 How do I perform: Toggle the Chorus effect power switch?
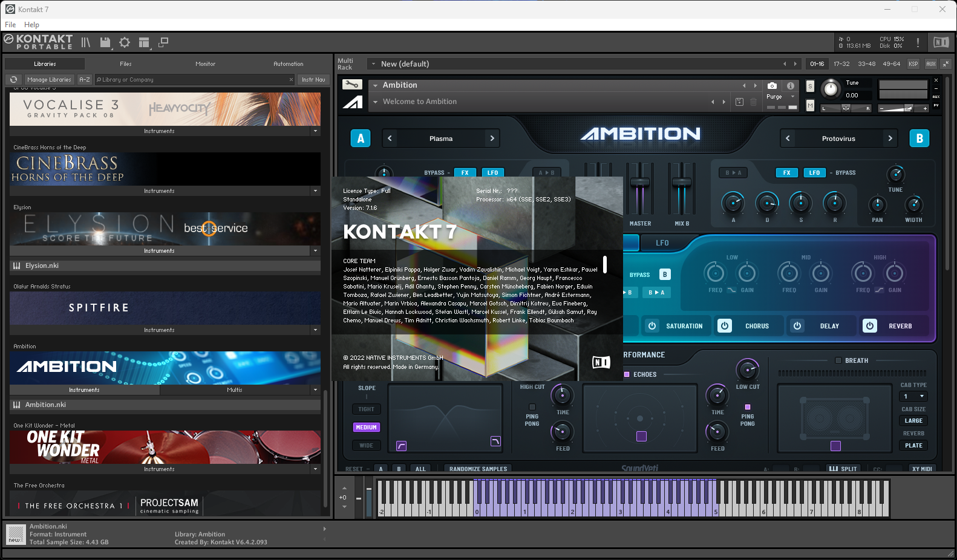tap(725, 326)
